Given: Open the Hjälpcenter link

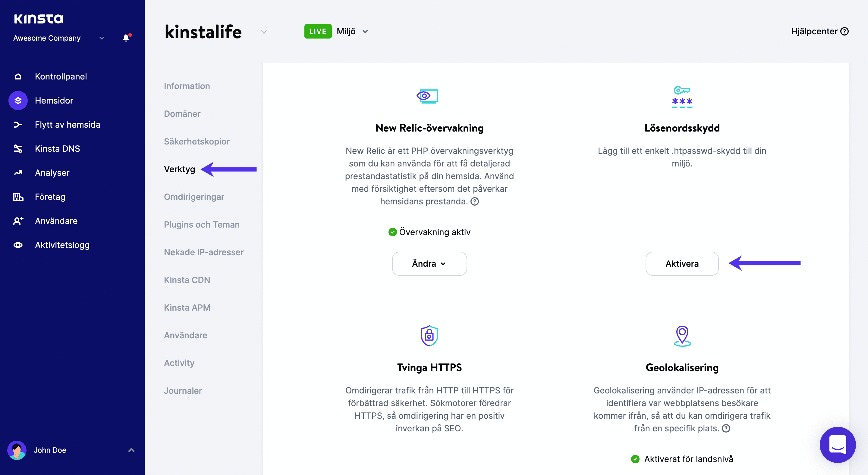Looking at the screenshot, I should click(819, 31).
